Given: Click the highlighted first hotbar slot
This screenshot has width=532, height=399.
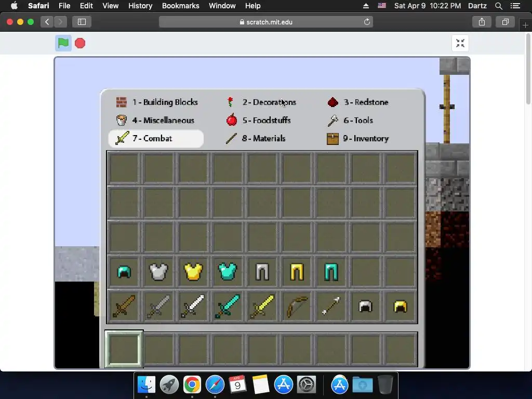Looking at the screenshot, I should click(124, 349).
